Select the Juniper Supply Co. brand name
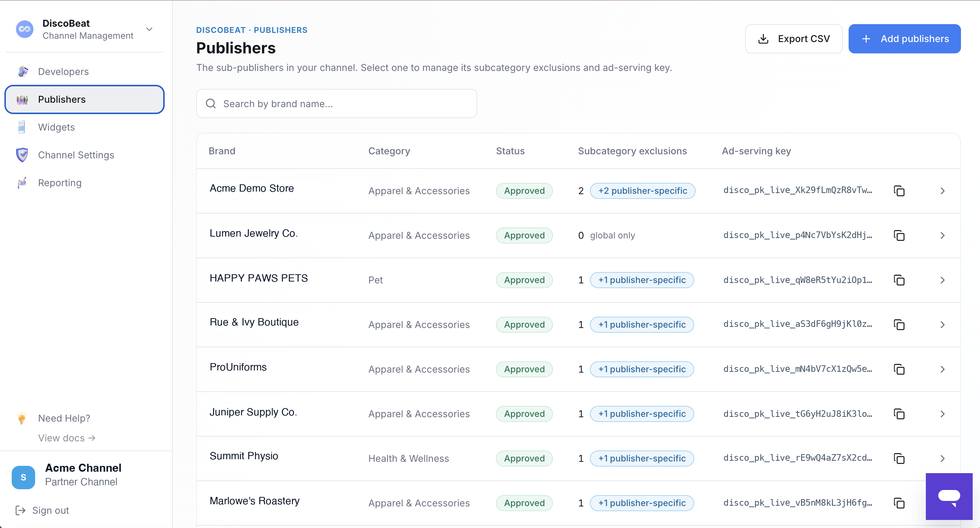The height and width of the screenshot is (528, 980). point(253,412)
